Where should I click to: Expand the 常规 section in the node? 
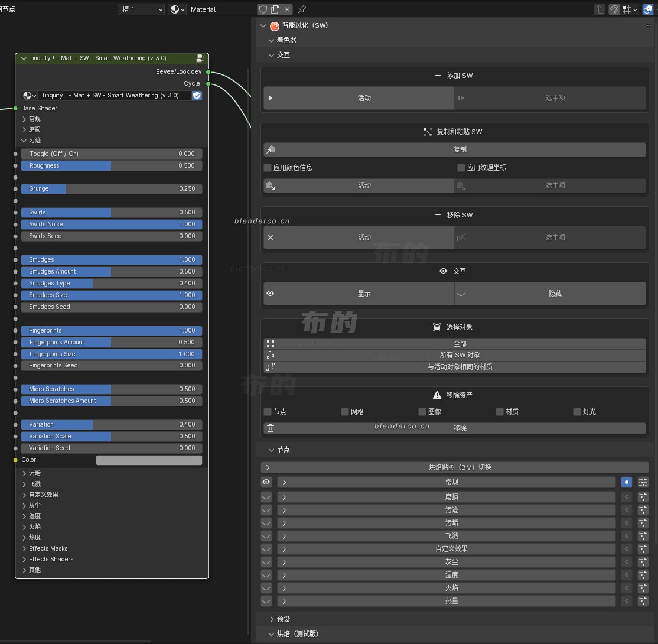click(24, 119)
